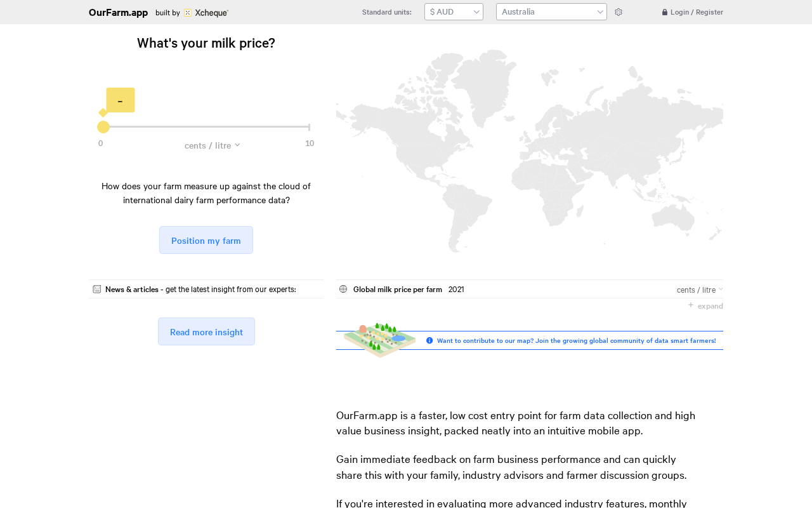Click the farm illustration thumbnail

379,340
